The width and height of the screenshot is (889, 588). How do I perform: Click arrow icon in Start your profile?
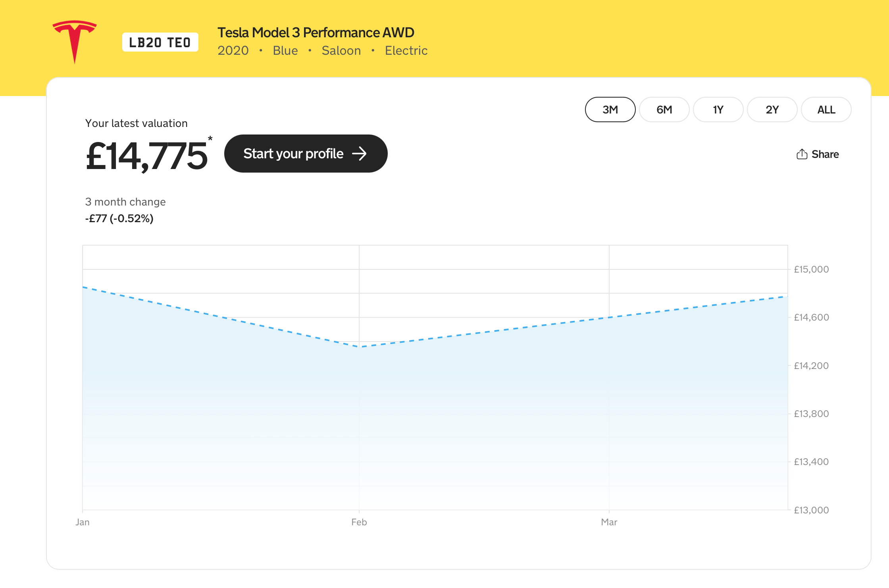tap(360, 154)
